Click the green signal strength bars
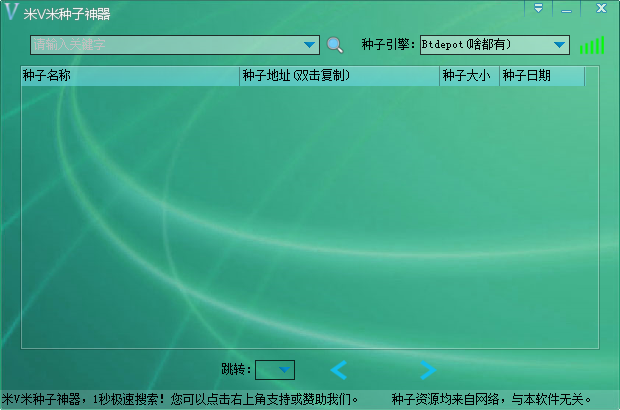This screenshot has width=620, height=410. 592,45
